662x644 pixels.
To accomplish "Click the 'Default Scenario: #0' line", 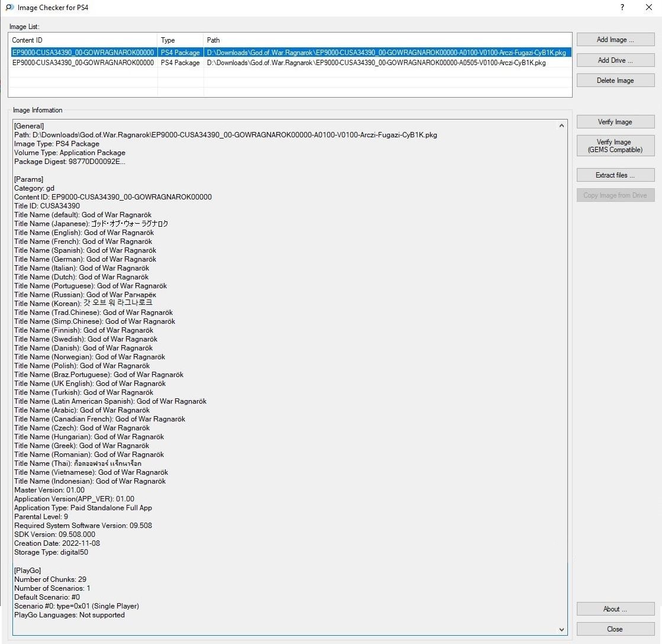I will (47, 597).
